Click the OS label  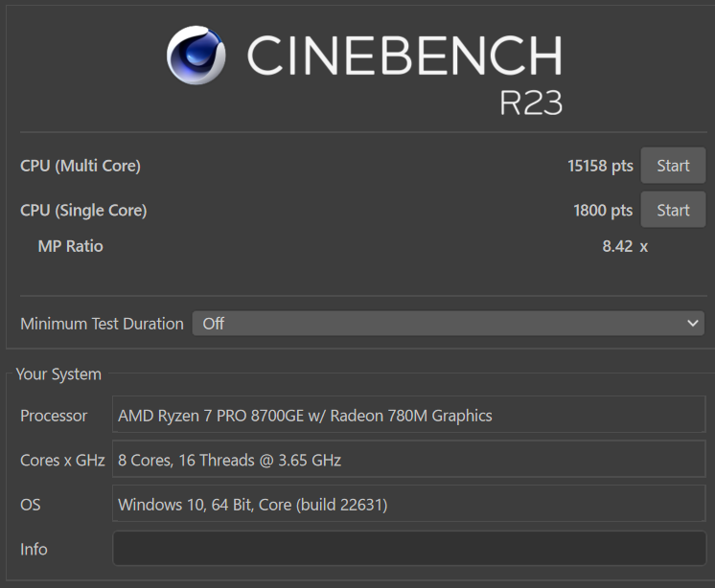[30, 505]
